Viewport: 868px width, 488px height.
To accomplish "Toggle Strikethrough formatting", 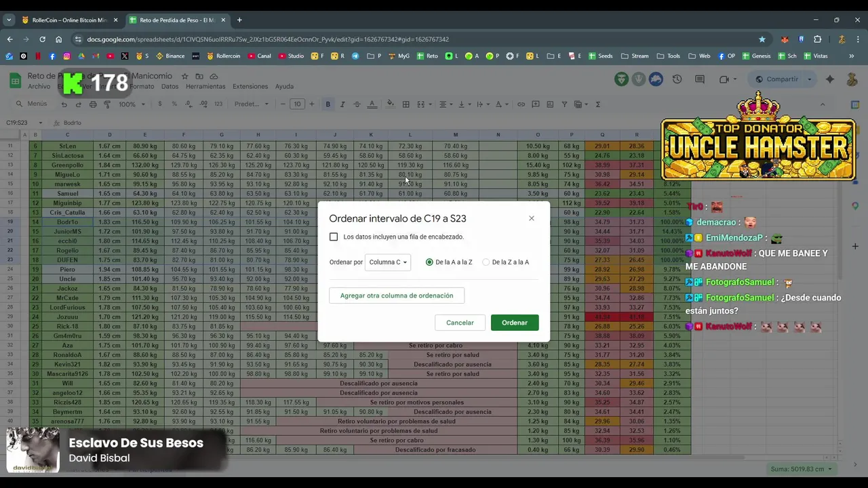I will [x=357, y=104].
